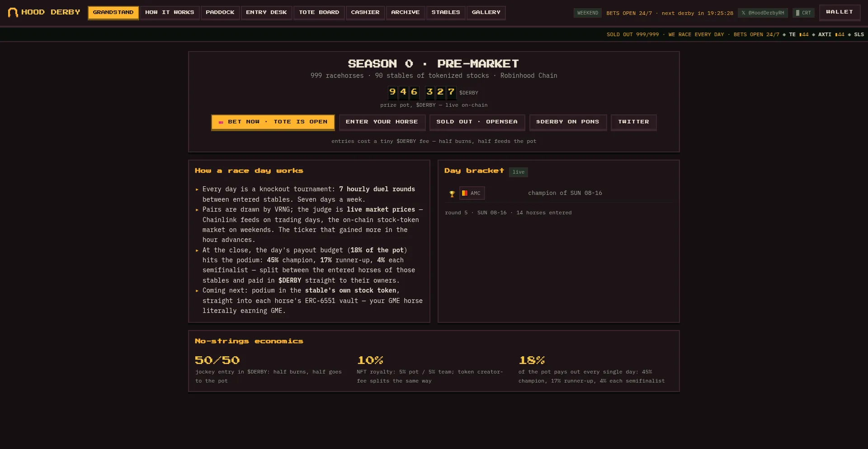Click the "50/50" economics figure

coord(217,360)
